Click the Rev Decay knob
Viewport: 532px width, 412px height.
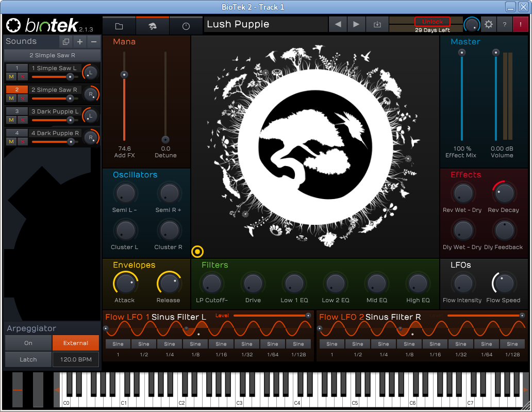504,193
